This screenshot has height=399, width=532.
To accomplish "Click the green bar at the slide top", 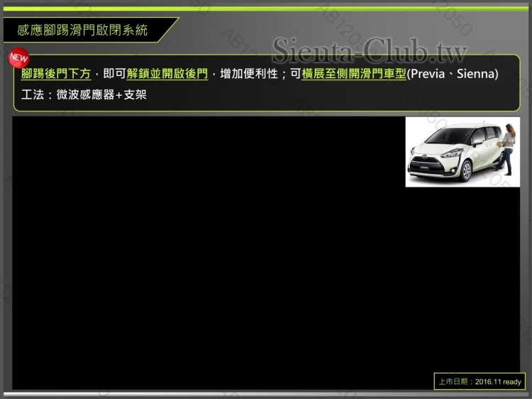I will tap(266, 9).
